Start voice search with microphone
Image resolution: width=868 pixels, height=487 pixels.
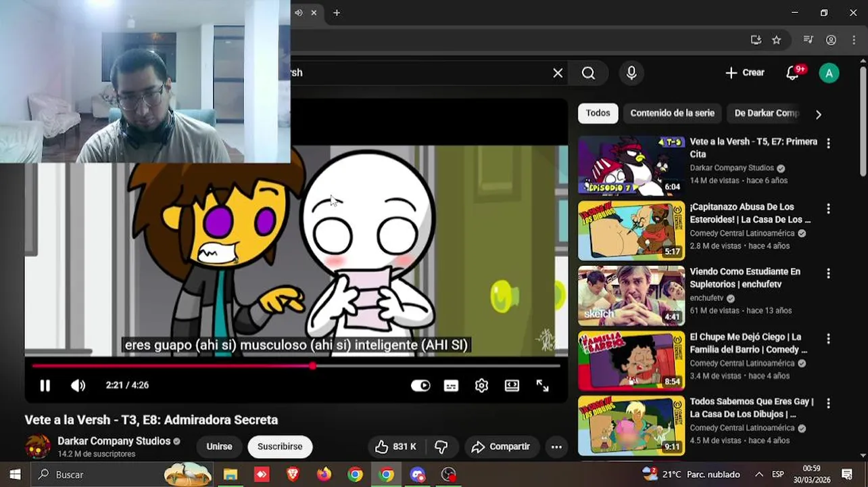pos(631,73)
